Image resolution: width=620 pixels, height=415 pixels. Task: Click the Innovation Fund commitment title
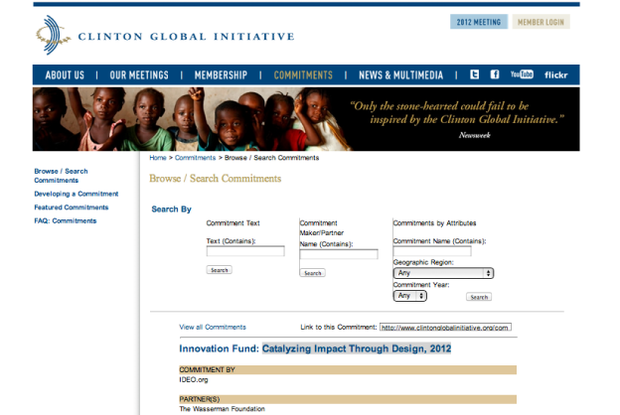click(x=315, y=349)
